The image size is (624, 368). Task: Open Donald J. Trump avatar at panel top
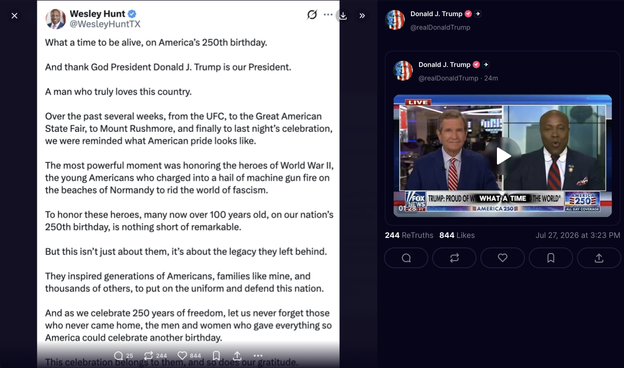[x=395, y=19]
